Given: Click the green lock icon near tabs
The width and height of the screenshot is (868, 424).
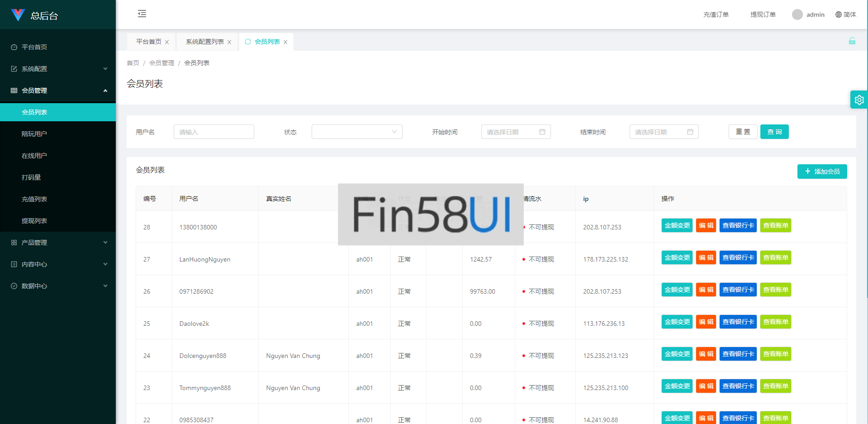Looking at the screenshot, I should pyautogui.click(x=852, y=41).
